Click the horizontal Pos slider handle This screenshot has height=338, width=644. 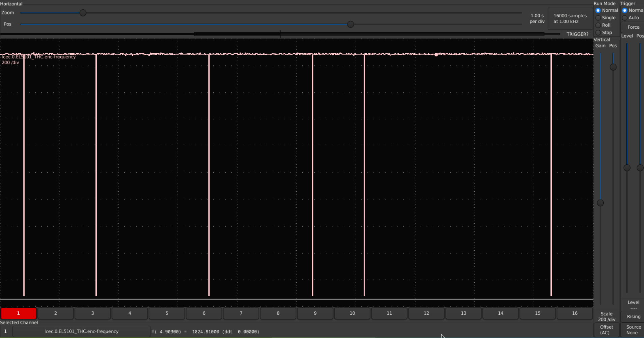pos(350,24)
